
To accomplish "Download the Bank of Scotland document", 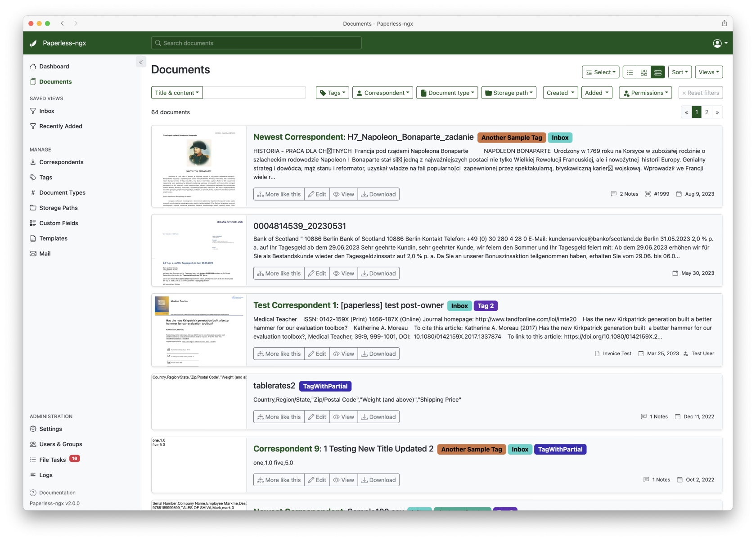I will (x=378, y=273).
